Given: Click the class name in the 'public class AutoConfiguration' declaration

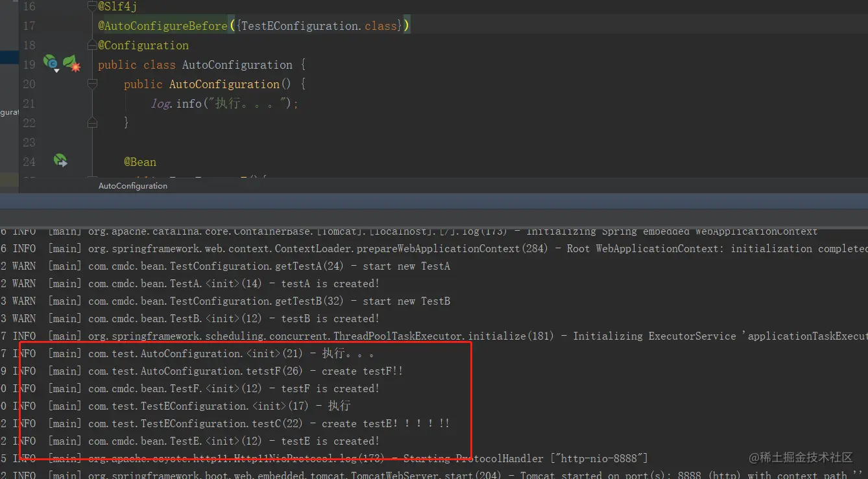Looking at the screenshot, I should [237, 65].
